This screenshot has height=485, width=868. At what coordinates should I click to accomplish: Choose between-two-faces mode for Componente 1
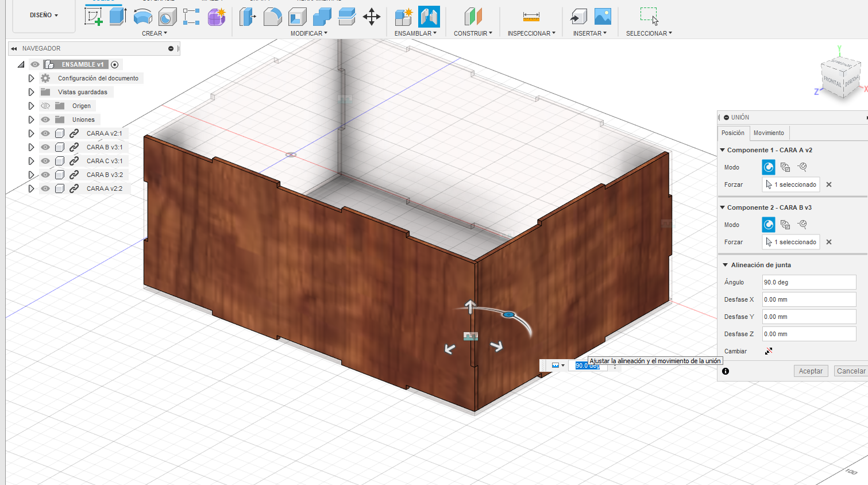(785, 167)
